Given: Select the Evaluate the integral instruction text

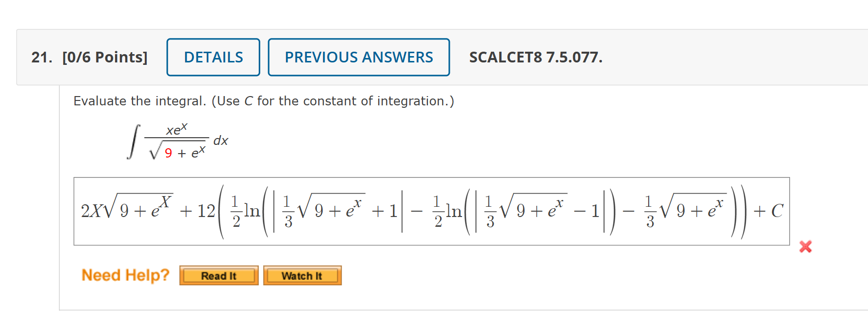Looking at the screenshot, I should coord(263,101).
